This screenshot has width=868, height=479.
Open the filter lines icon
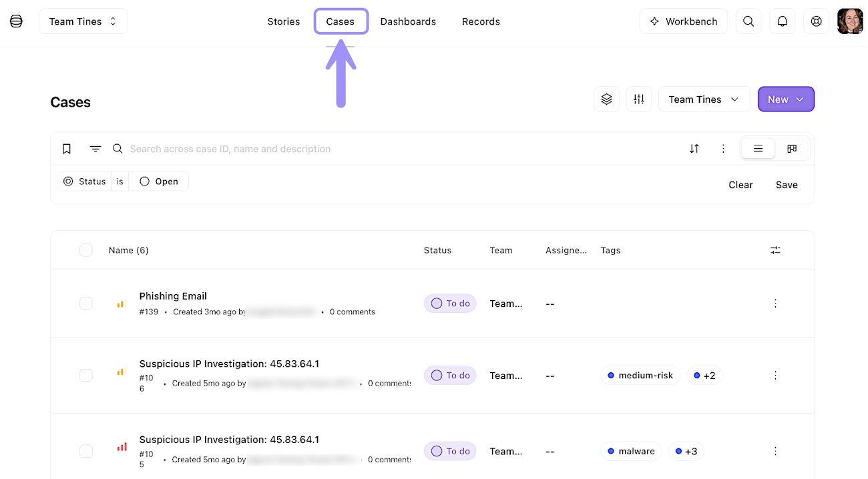coord(95,149)
